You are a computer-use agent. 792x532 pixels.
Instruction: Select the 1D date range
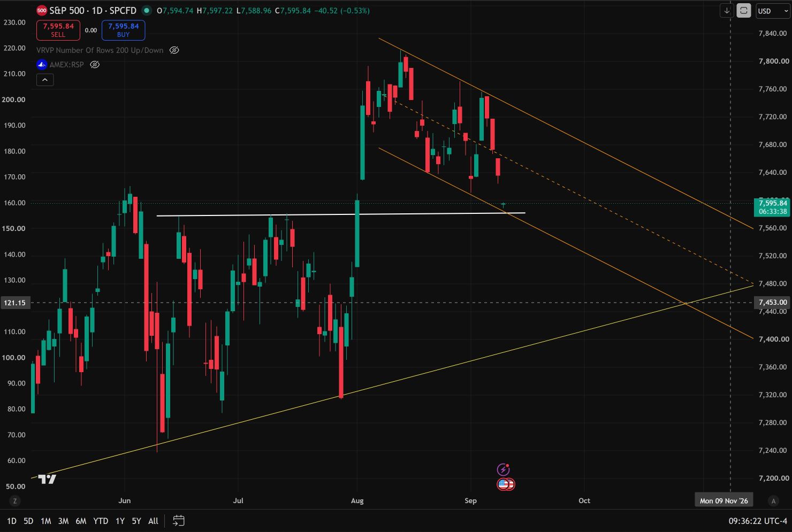pyautogui.click(x=12, y=521)
